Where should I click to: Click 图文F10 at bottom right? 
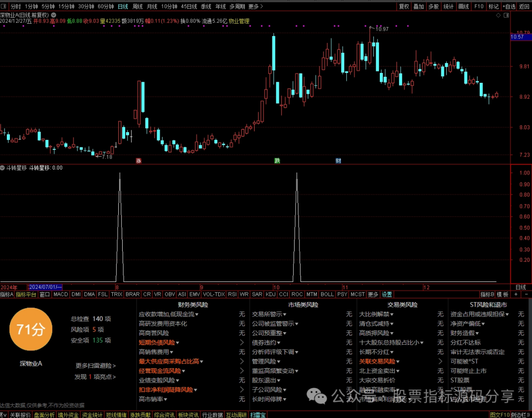point(500,415)
